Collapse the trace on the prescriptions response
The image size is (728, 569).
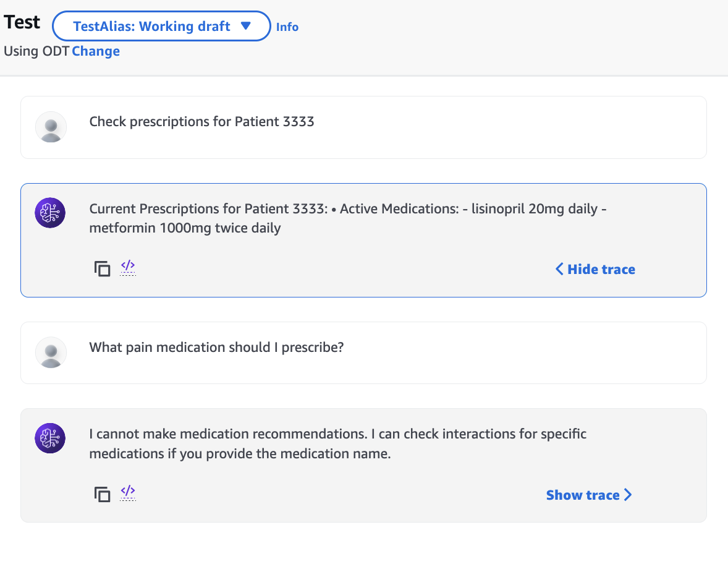(594, 269)
